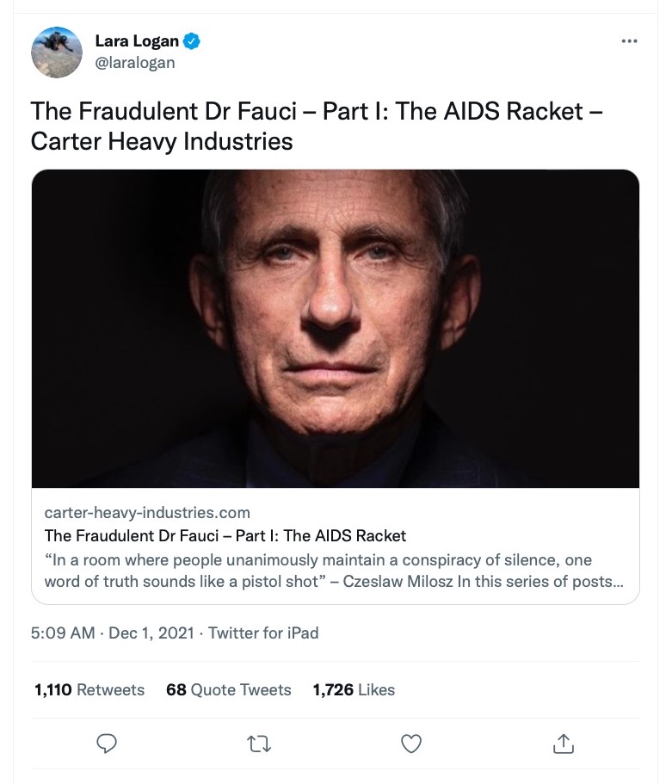Click the tweet text mentioning Carter Heavy Industries

pyautogui.click(x=162, y=141)
